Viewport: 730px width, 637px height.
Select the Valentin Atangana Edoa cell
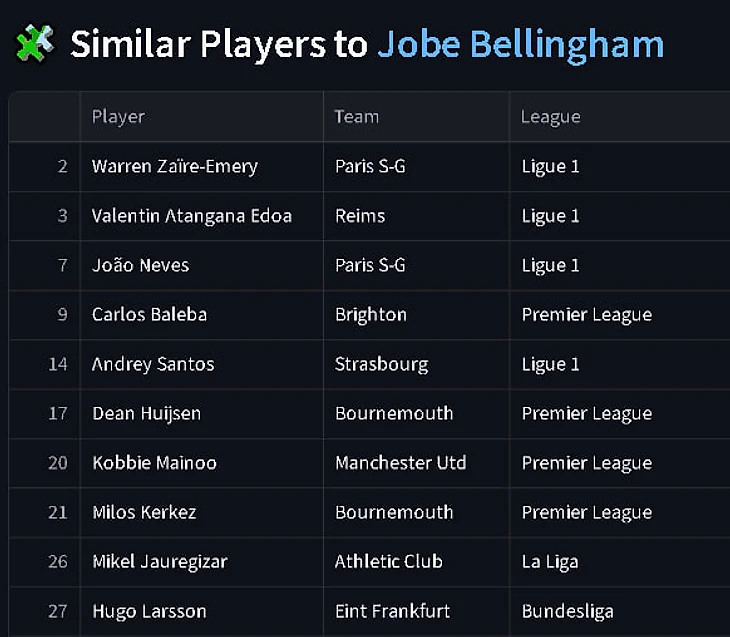(192, 216)
